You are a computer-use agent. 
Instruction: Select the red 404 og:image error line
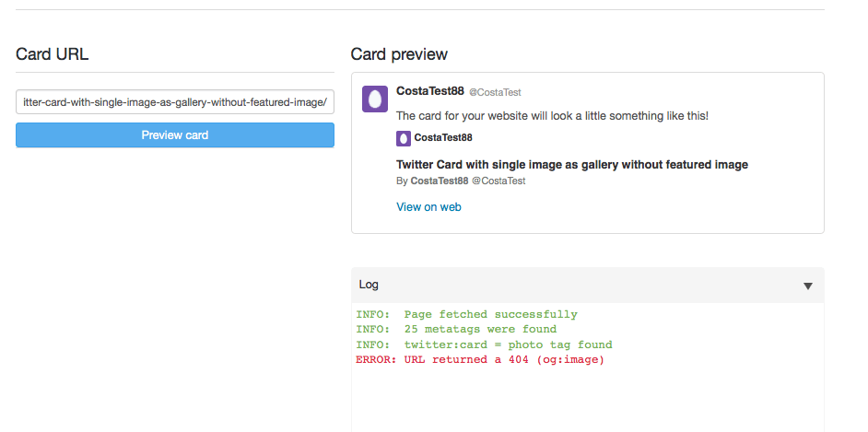click(480, 360)
